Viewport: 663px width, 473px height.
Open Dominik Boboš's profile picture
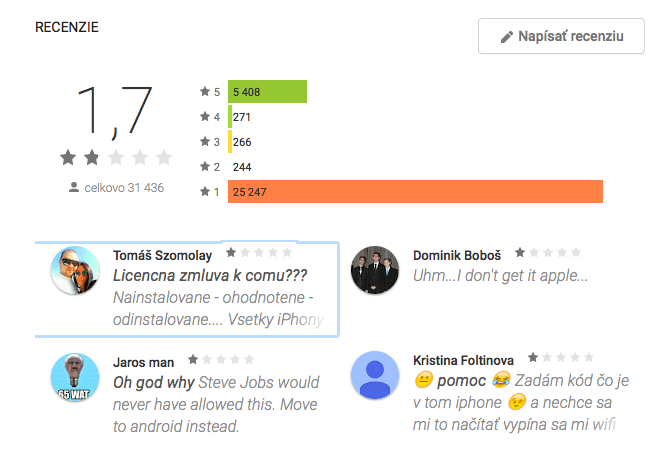375,270
